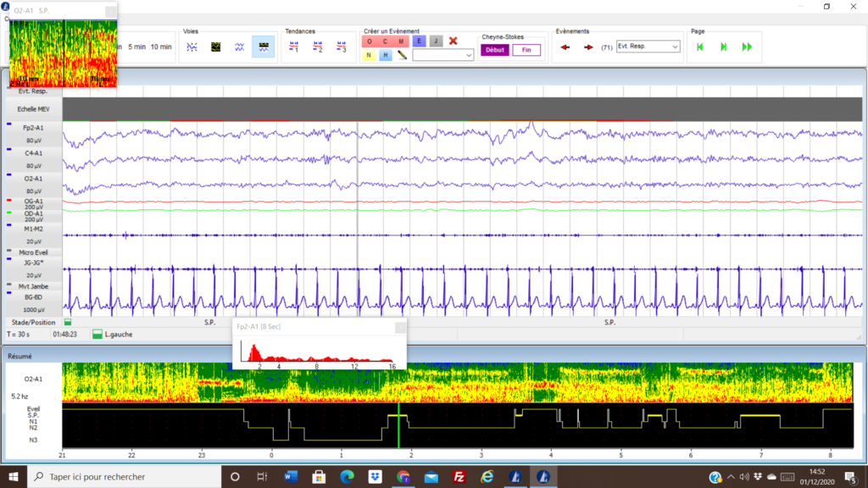Expand the empty event type combo box
This screenshot has width=868, height=488.
443,55
